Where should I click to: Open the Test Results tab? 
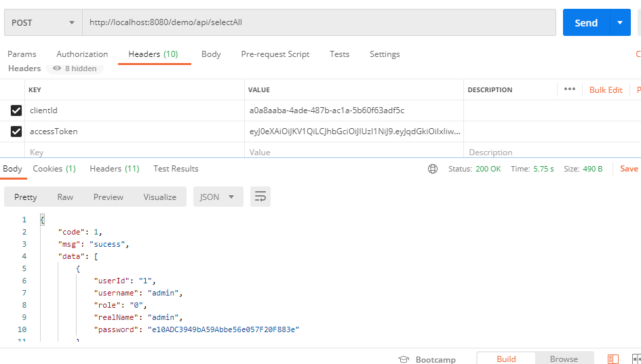tap(176, 168)
